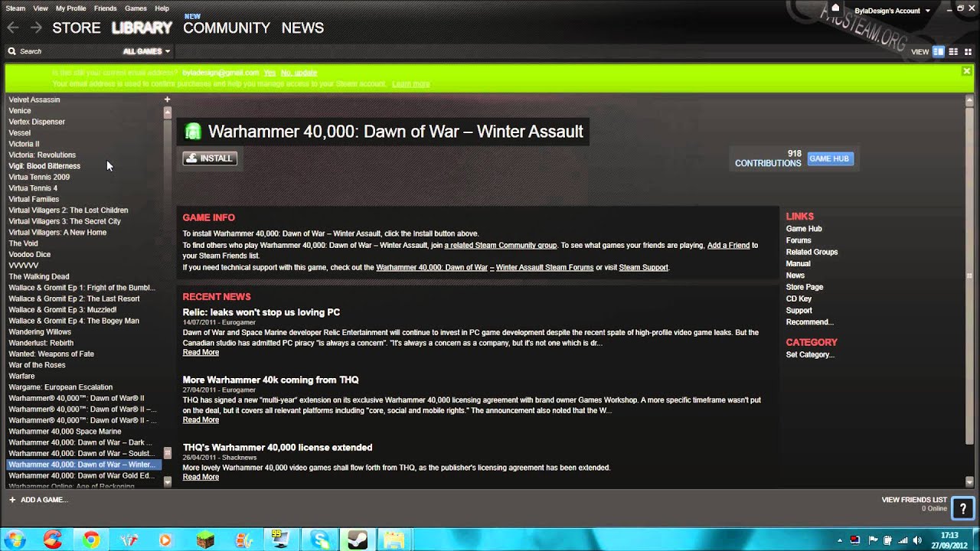Click Recommend... link
This screenshot has width=980, height=551.
pyautogui.click(x=809, y=322)
